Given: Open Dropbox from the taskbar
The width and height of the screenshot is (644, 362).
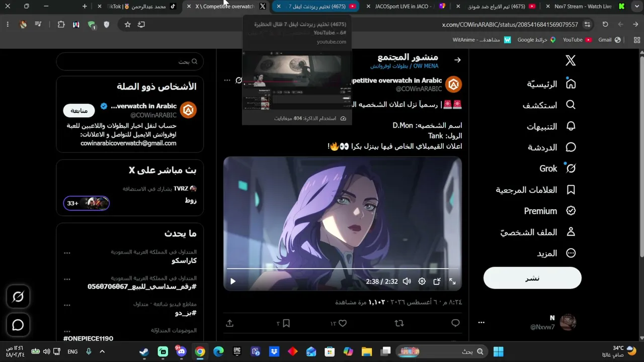Looking at the screenshot, I should point(274,351).
